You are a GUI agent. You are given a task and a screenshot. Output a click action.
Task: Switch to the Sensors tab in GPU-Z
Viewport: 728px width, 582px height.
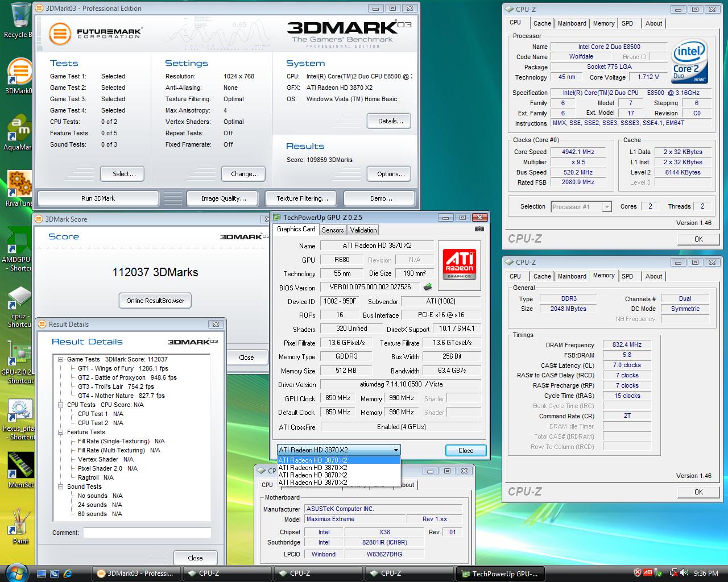coord(333,230)
